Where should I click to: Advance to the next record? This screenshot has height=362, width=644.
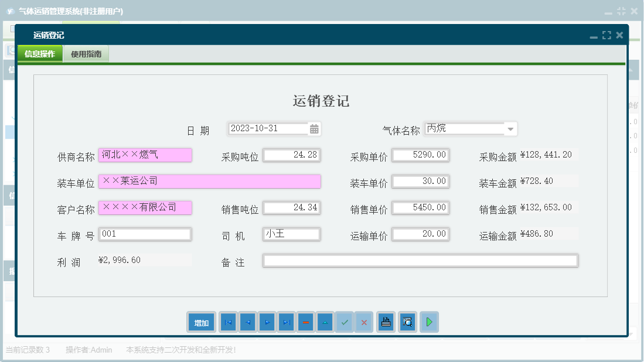(267, 322)
